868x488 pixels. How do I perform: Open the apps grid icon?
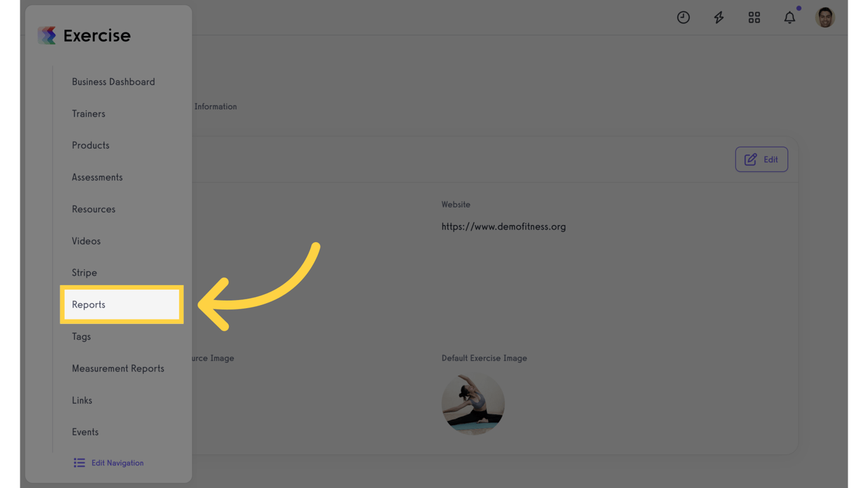tap(754, 18)
